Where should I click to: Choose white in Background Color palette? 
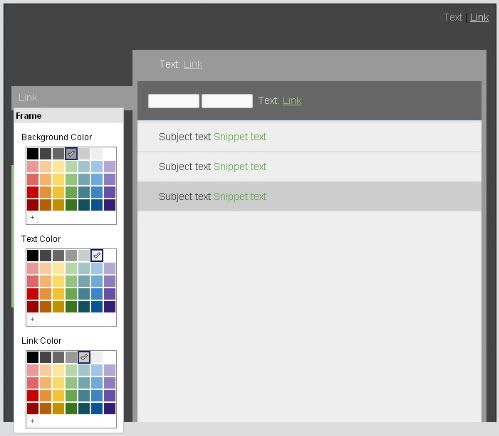(110, 154)
